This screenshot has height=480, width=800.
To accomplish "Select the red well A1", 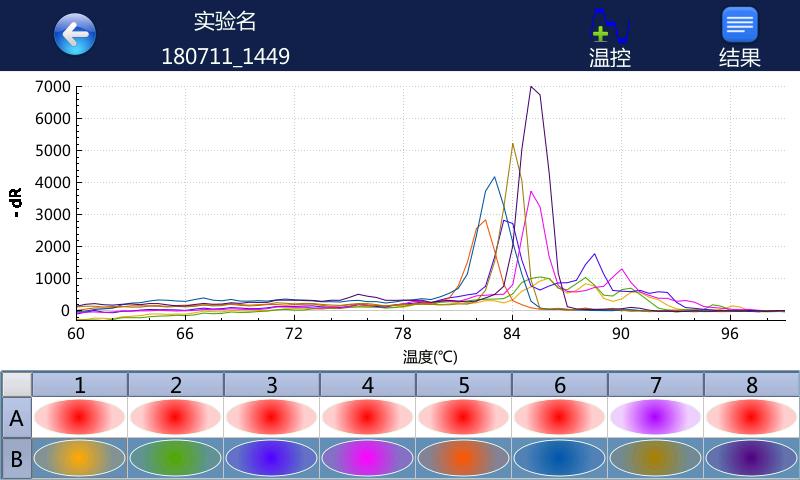I will point(80,417).
